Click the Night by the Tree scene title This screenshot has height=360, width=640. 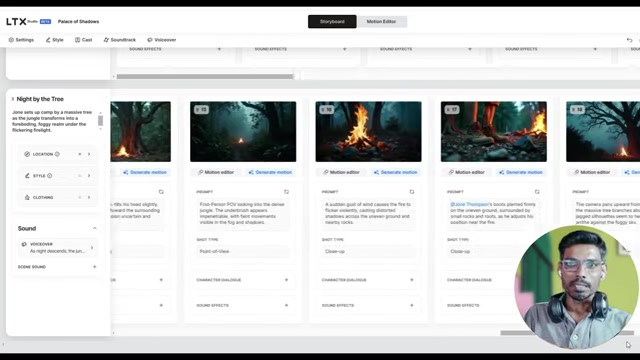pyautogui.click(x=40, y=99)
